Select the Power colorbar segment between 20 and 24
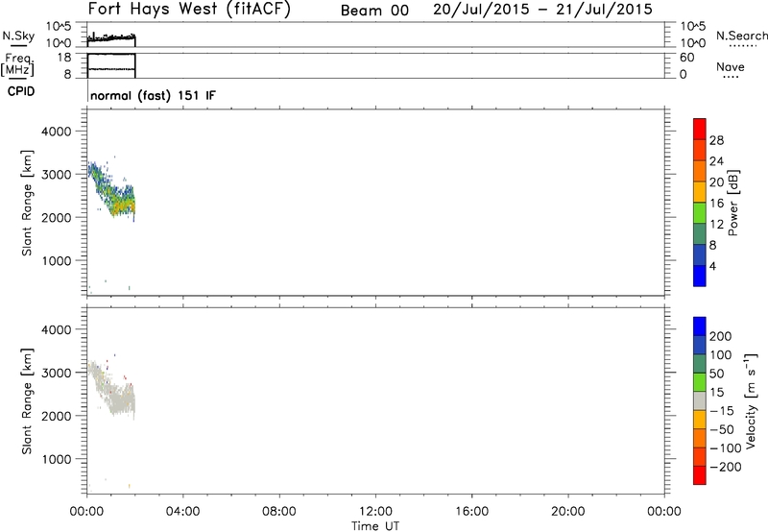The width and height of the screenshot is (768, 532). point(700,171)
